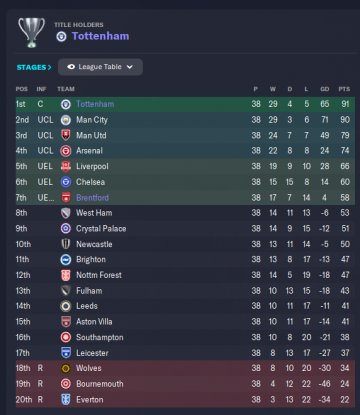Click Man City club badge in table
Viewport: 360px width, 415px height.
(x=66, y=120)
